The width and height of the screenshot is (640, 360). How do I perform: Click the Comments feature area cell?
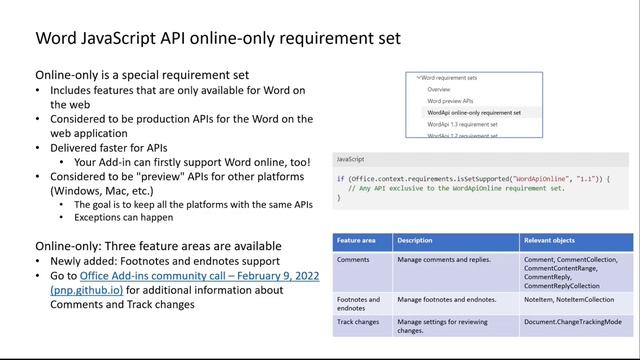pos(362,272)
